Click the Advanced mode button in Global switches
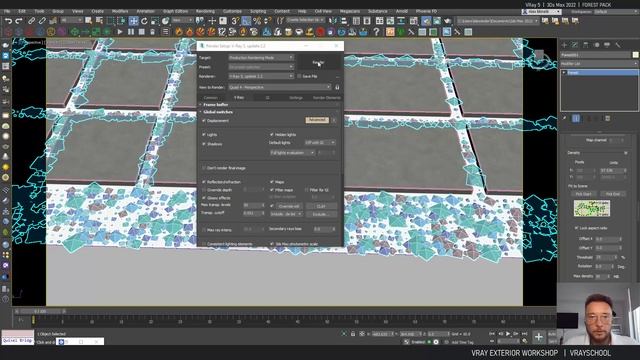Viewport: 640px width, 360px height. click(x=317, y=120)
